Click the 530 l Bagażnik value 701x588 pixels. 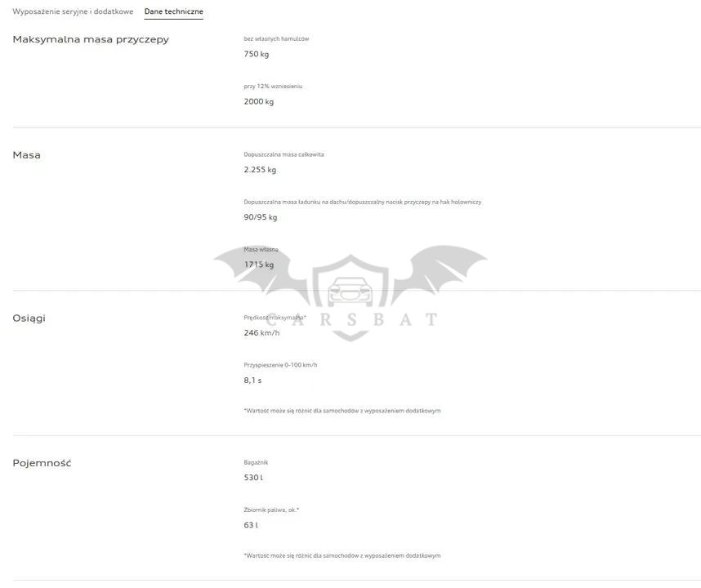pyautogui.click(x=253, y=478)
